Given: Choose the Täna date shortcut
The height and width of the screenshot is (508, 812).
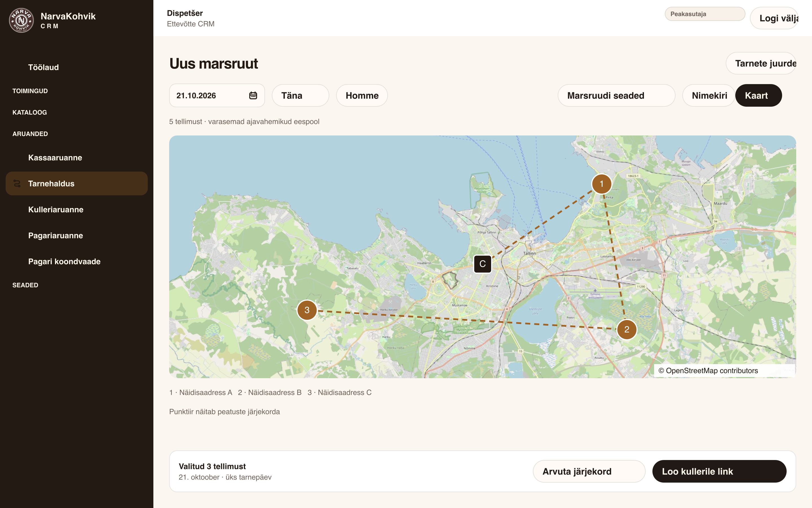Looking at the screenshot, I should point(300,95).
